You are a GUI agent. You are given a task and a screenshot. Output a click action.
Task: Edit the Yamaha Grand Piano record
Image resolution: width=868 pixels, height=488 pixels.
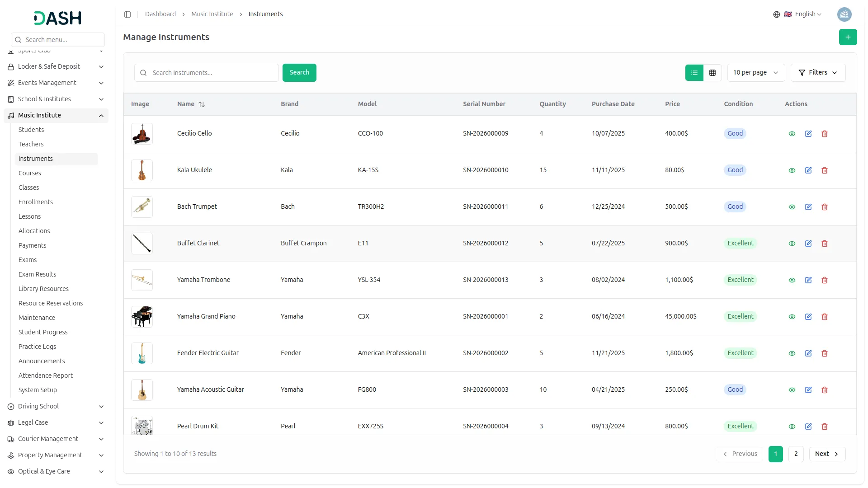tap(808, 317)
